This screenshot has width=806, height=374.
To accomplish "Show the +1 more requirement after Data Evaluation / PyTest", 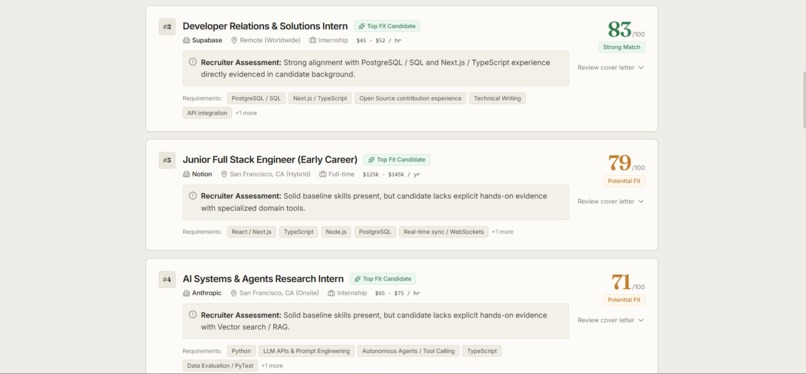I will [272, 366].
